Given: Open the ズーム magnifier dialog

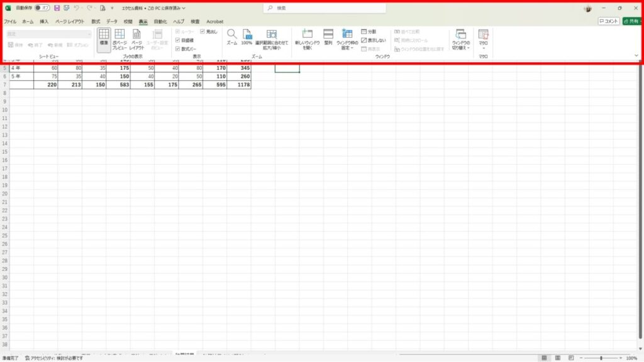Looking at the screenshot, I should 232,38.
